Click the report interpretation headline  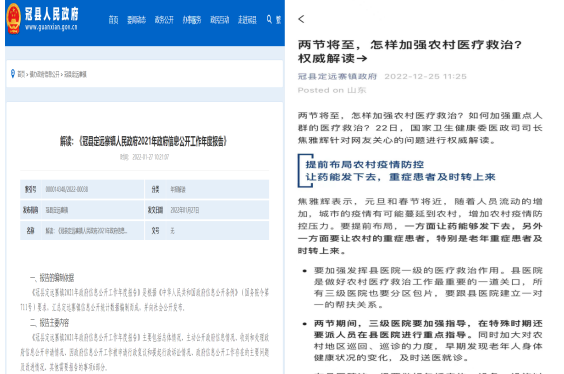click(144, 141)
